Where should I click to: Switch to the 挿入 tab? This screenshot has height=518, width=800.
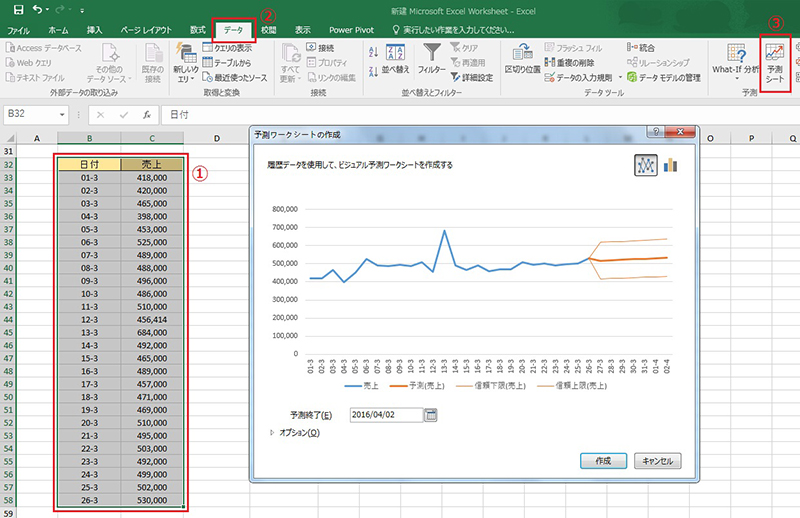click(94, 30)
